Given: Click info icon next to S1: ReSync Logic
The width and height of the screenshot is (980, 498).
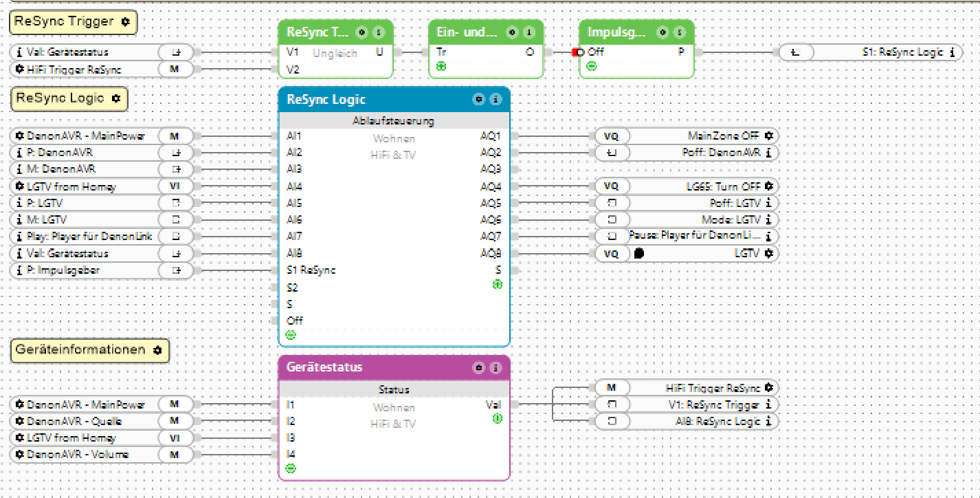Looking at the screenshot, I should click(952, 52).
